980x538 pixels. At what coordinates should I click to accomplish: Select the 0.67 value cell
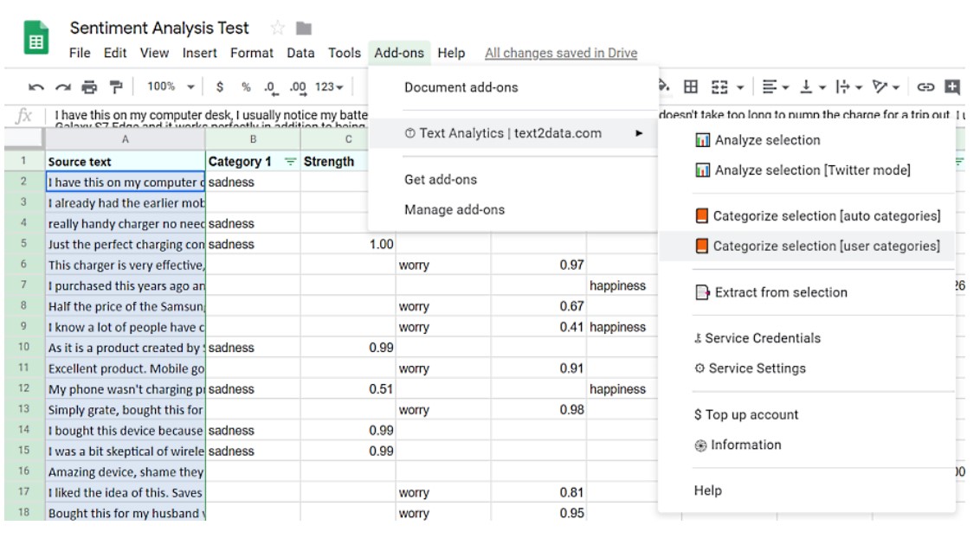tap(538, 306)
